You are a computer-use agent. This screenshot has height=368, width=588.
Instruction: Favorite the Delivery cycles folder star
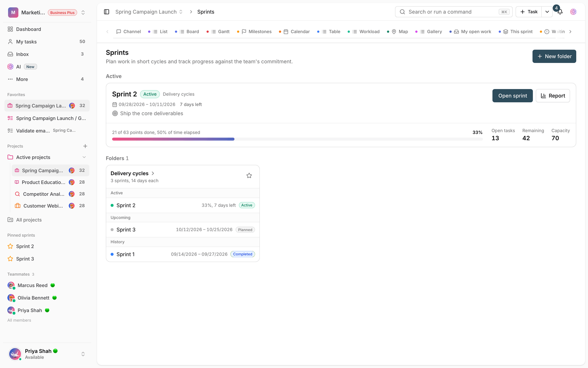249,176
